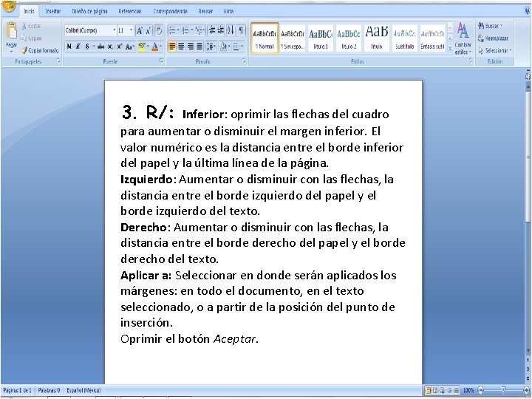Click the bulleted list icon
This screenshot has width=532, height=399.
[172, 30]
